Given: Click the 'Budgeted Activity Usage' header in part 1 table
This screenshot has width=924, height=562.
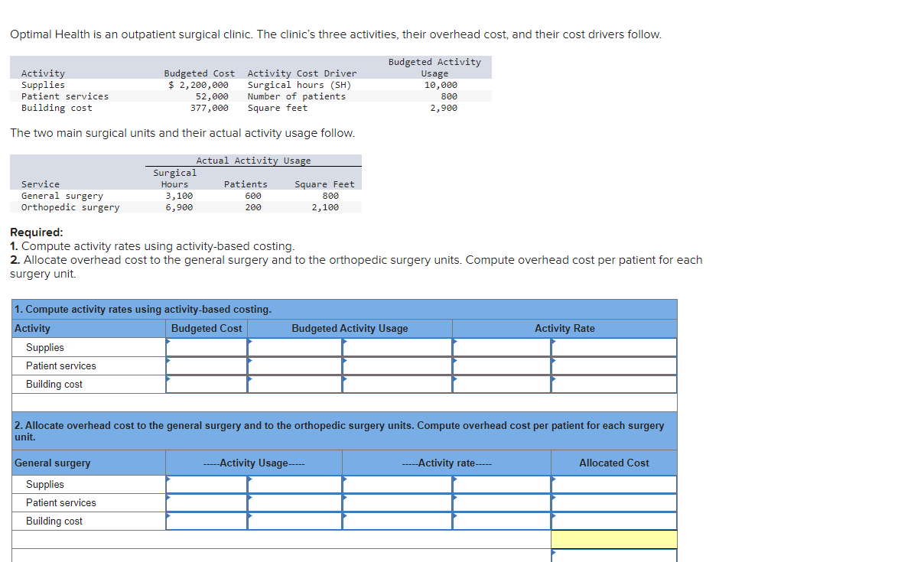Looking at the screenshot, I should tap(350, 329).
